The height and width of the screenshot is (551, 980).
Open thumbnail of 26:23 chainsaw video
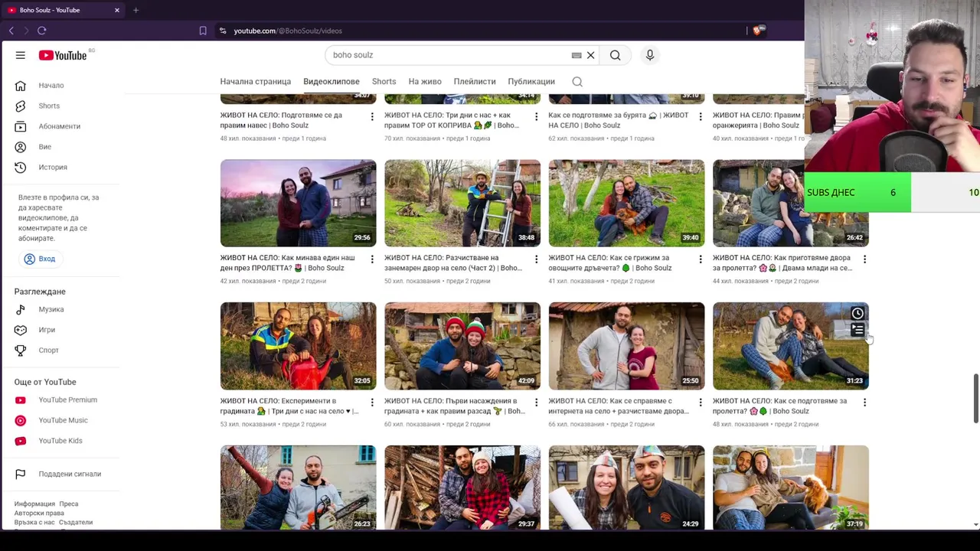298,487
